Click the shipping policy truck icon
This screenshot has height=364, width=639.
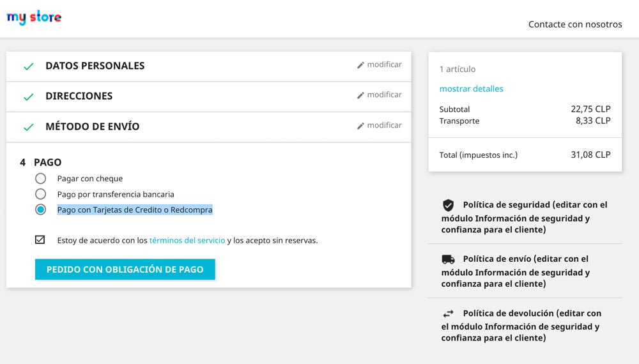click(449, 259)
